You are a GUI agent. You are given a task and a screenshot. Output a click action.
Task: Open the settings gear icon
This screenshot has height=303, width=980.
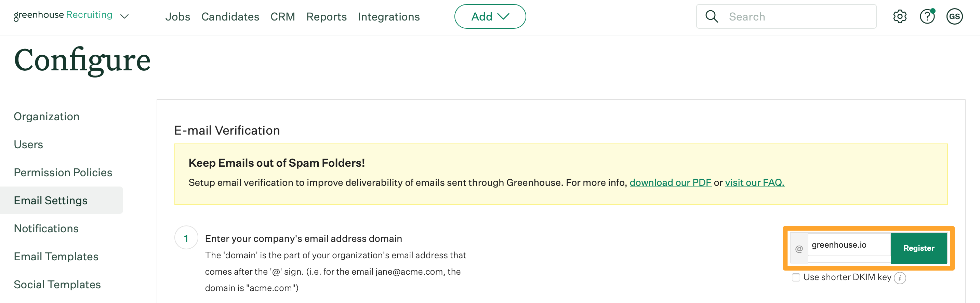tap(900, 16)
